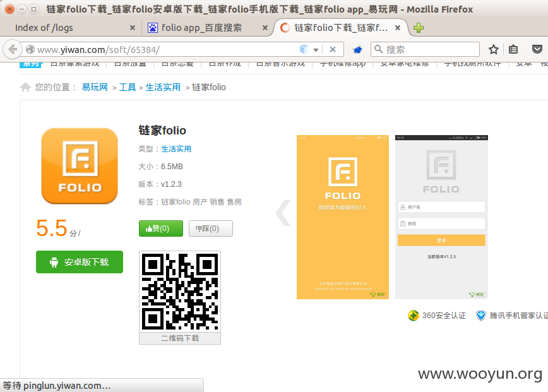Click the blue bird extension icon

click(357, 50)
